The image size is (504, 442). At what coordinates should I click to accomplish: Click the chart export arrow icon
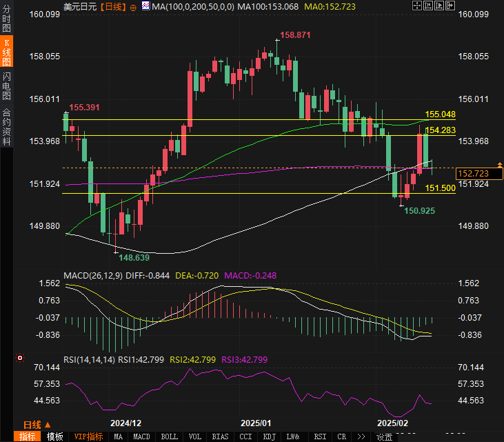click(x=450, y=6)
